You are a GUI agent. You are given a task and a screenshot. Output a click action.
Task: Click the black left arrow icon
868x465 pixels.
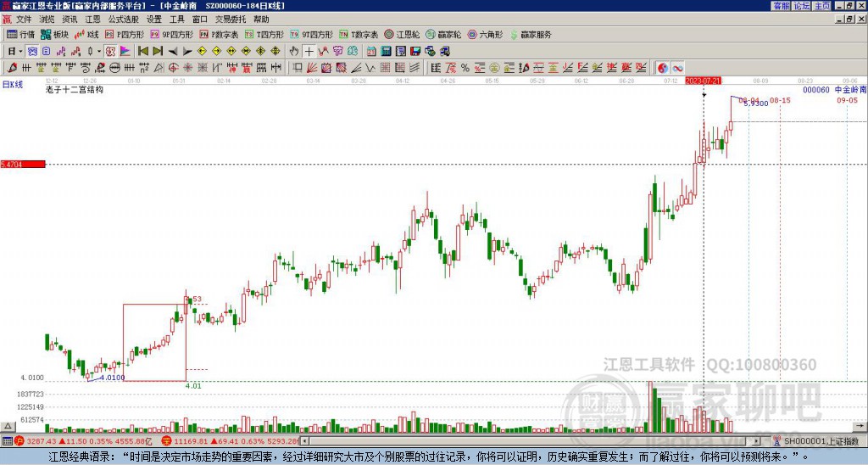coord(173,52)
